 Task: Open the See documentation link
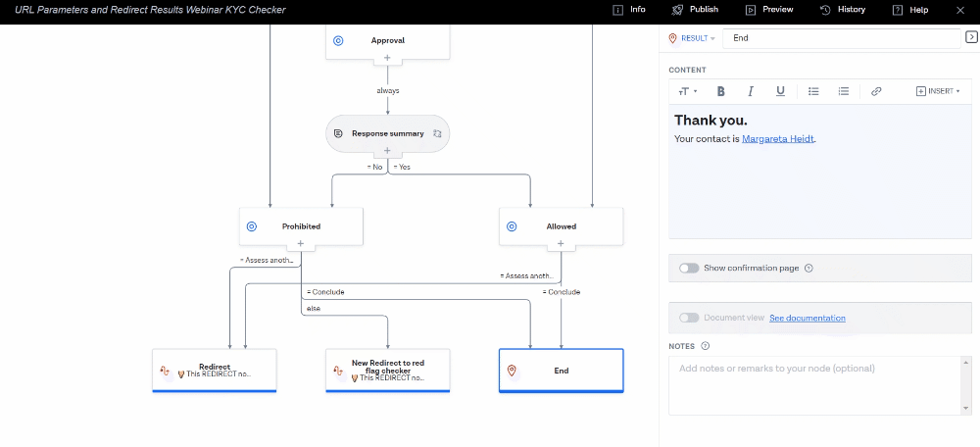pos(807,319)
